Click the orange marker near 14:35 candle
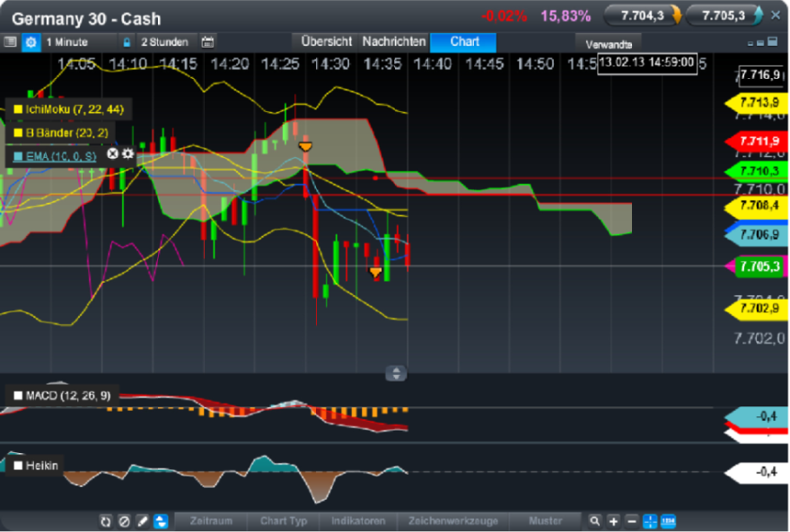This screenshot has width=790, height=532. point(376,273)
